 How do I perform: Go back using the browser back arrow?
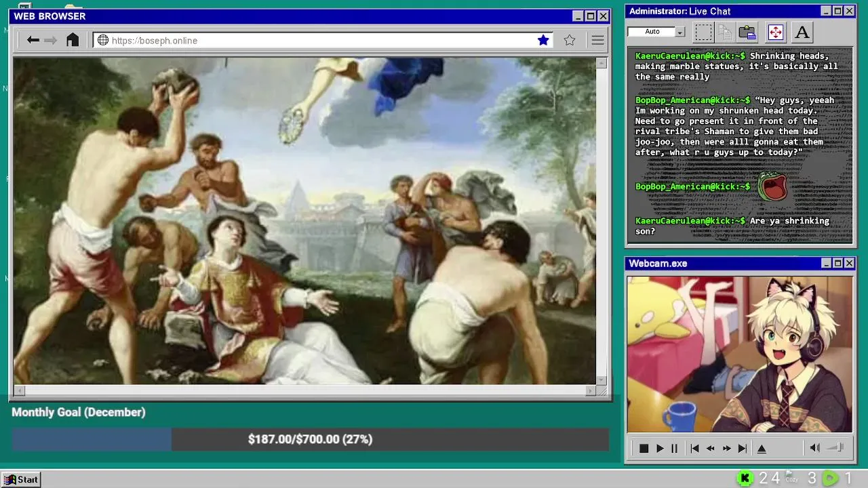tap(33, 40)
